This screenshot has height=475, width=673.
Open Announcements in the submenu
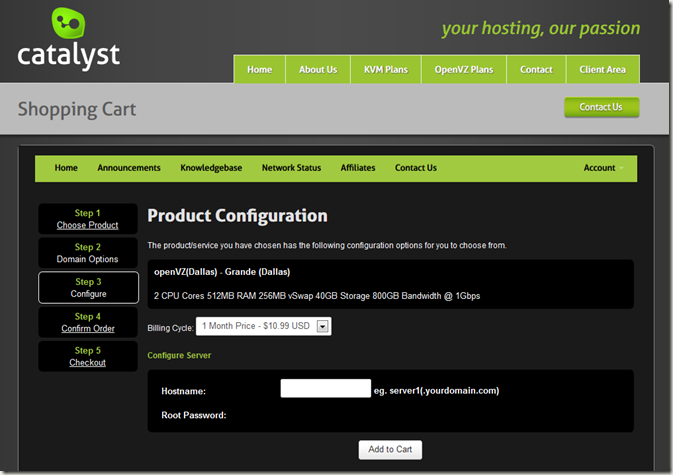[129, 168]
